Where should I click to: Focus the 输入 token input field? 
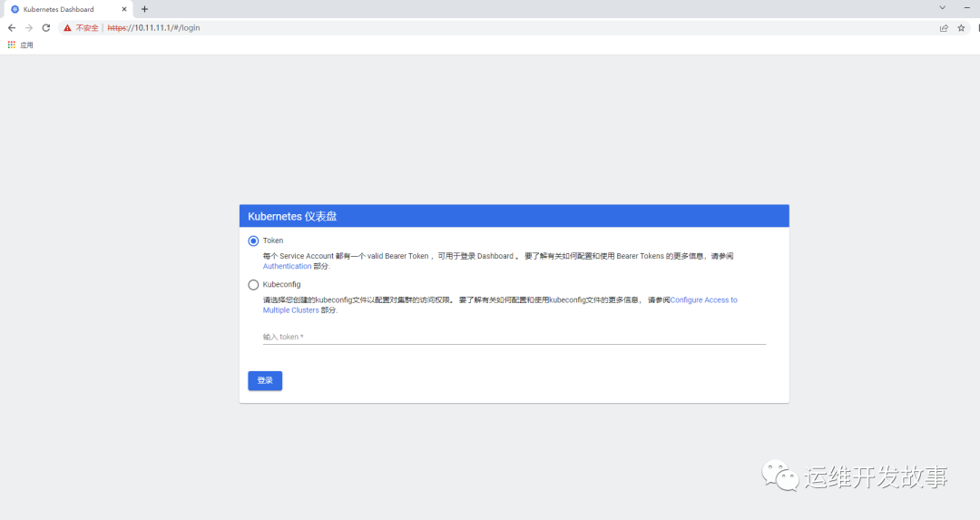click(514, 337)
